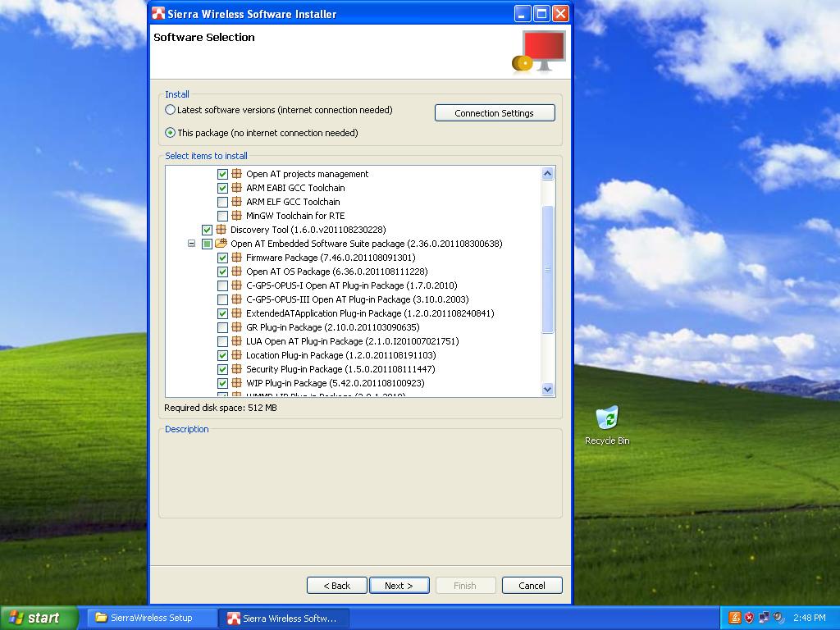Click package icon beside Security Plug-in Package

pos(237,368)
